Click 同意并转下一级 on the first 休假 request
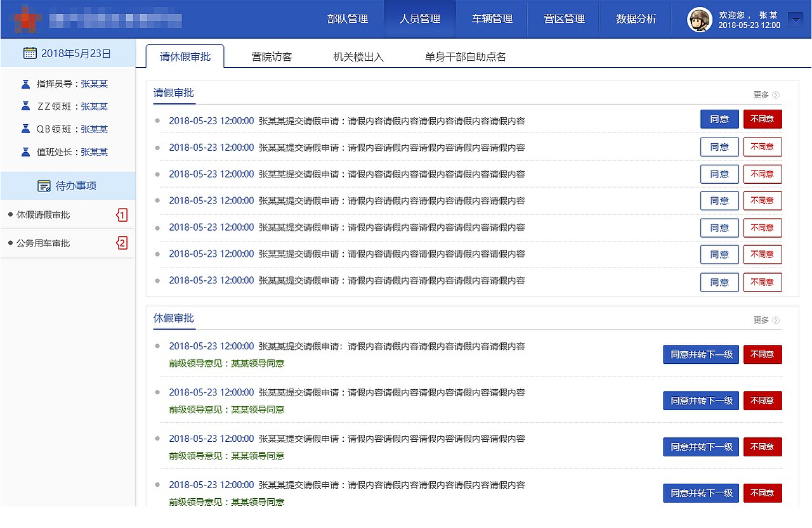812x528 pixels. coord(700,354)
